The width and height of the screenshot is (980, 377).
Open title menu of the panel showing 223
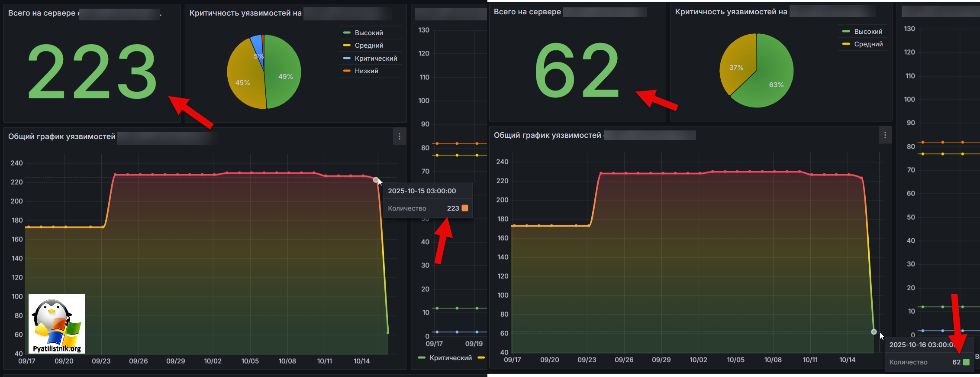point(42,13)
